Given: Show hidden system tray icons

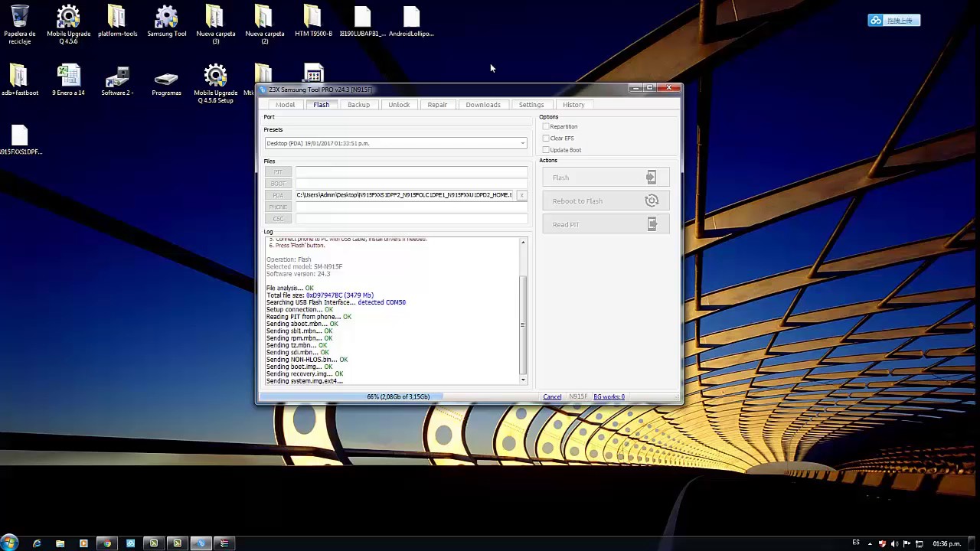Looking at the screenshot, I should [869, 543].
